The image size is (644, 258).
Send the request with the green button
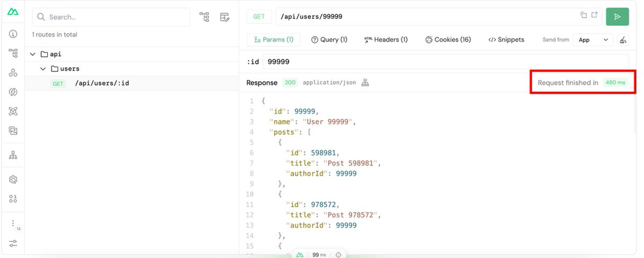[618, 17]
